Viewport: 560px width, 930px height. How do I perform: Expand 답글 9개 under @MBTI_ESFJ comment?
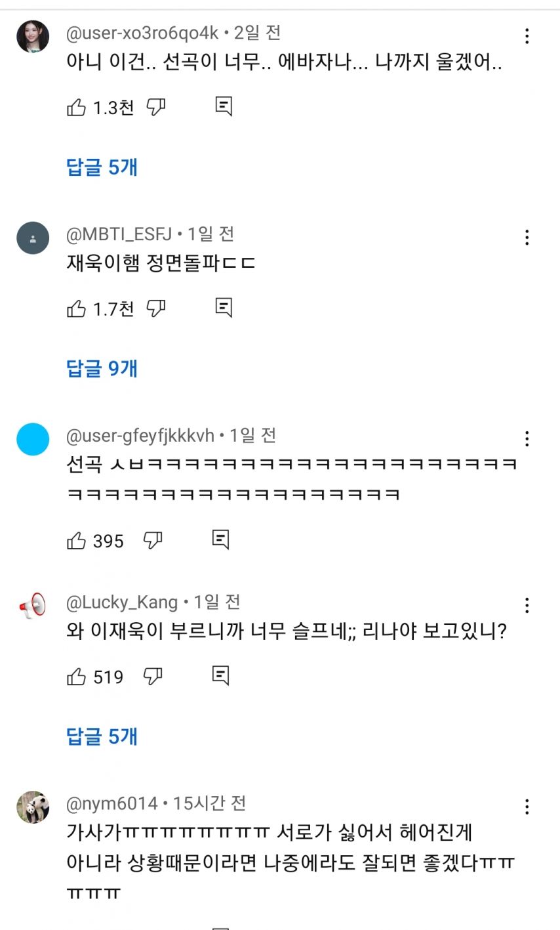pos(102,369)
